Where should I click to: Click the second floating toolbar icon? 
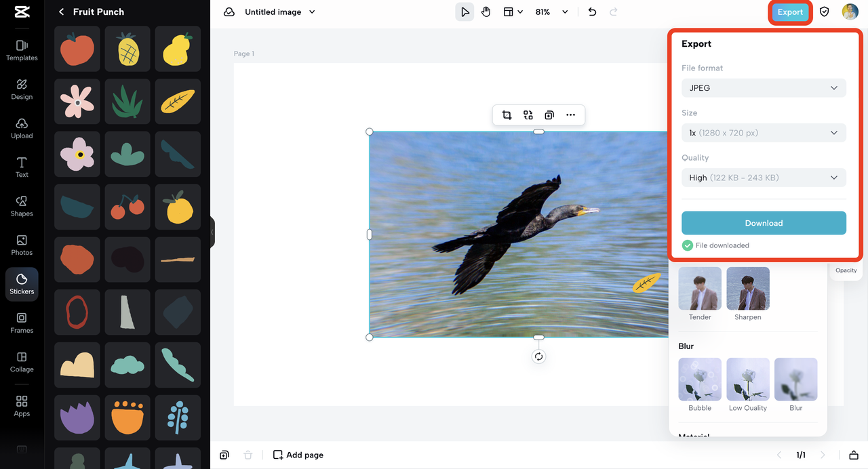pos(528,115)
